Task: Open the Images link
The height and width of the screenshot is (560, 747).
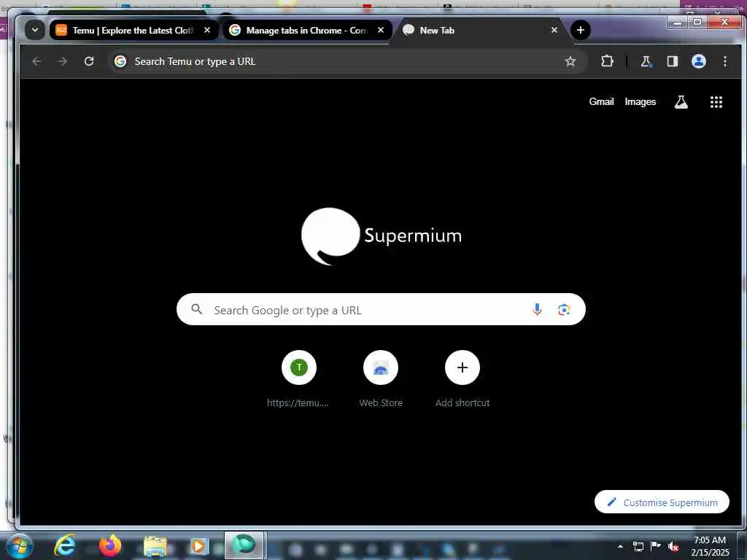Action: coord(640,101)
